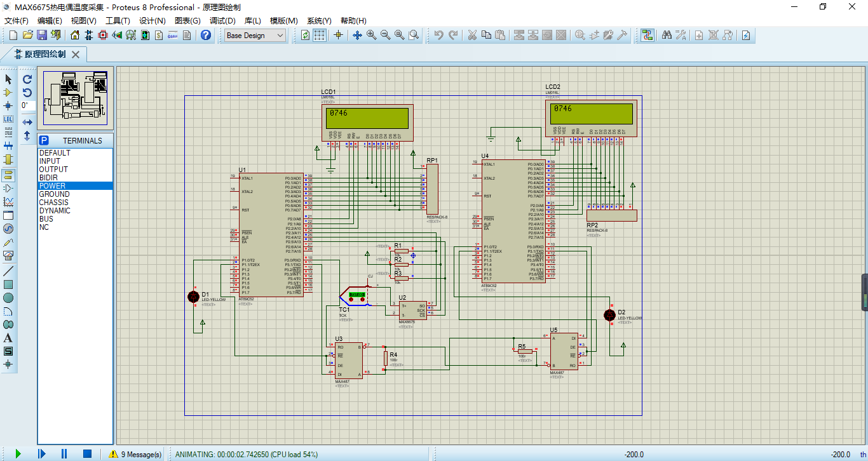Open 帮助(H) menu
Image resolution: width=868 pixels, height=461 pixels.
tap(353, 20)
